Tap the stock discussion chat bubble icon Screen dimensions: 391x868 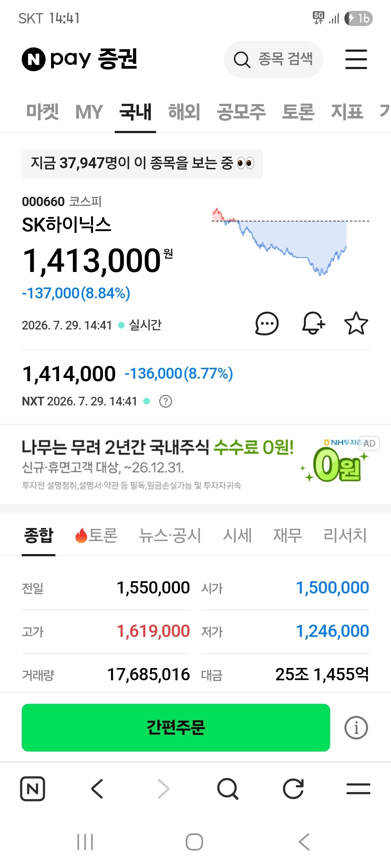pos(267,323)
